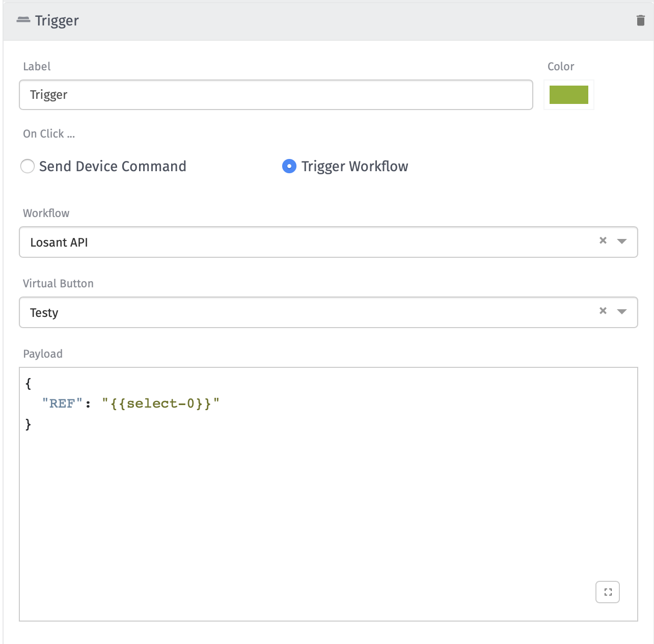654x644 pixels.
Task: Click the "Send Device Command" option text
Action: point(113,166)
